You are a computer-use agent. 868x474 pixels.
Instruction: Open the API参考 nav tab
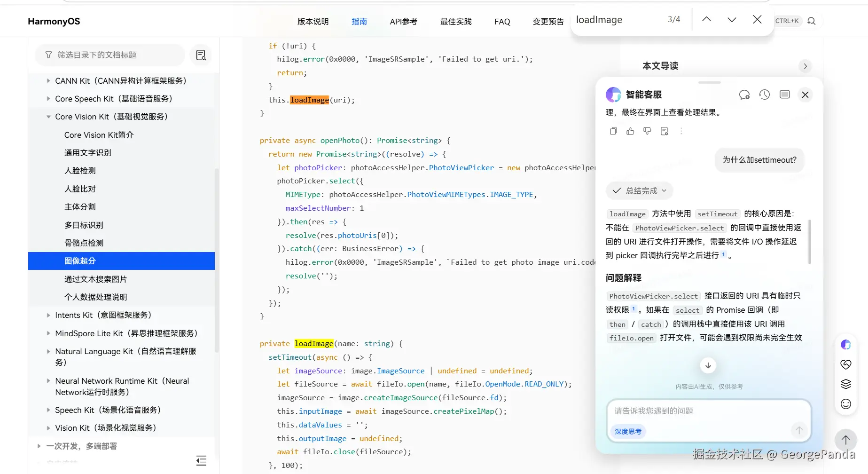coord(404,22)
